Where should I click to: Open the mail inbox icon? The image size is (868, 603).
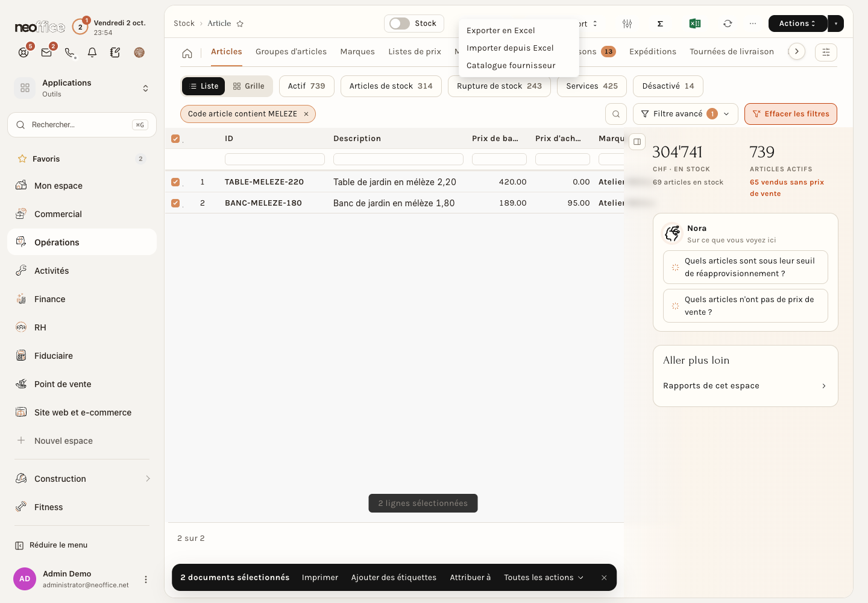click(46, 52)
